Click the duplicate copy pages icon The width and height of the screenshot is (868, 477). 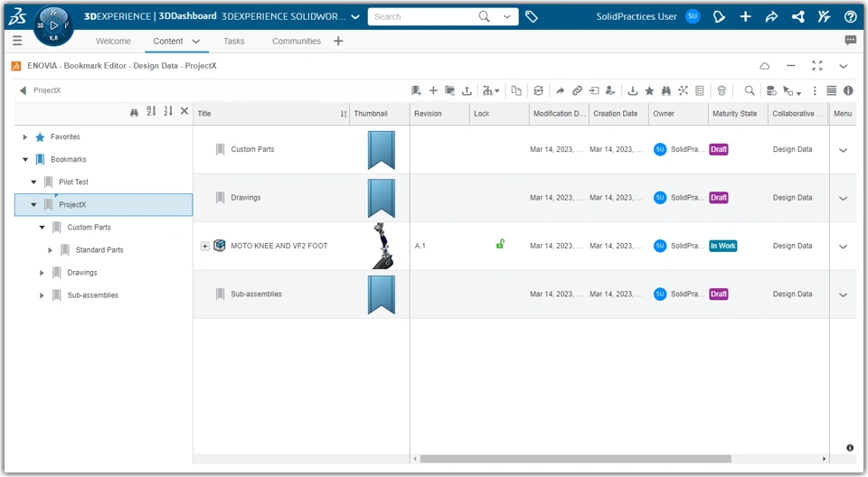coord(516,90)
